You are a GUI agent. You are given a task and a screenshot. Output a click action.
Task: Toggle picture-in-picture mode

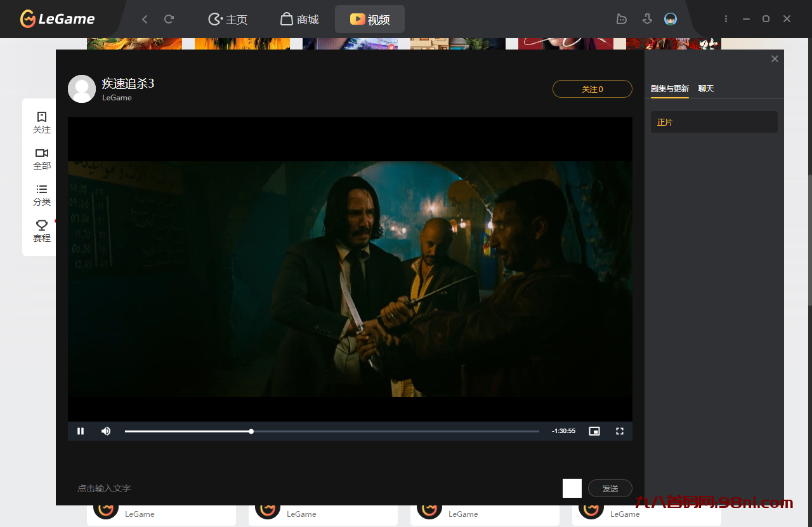point(594,431)
